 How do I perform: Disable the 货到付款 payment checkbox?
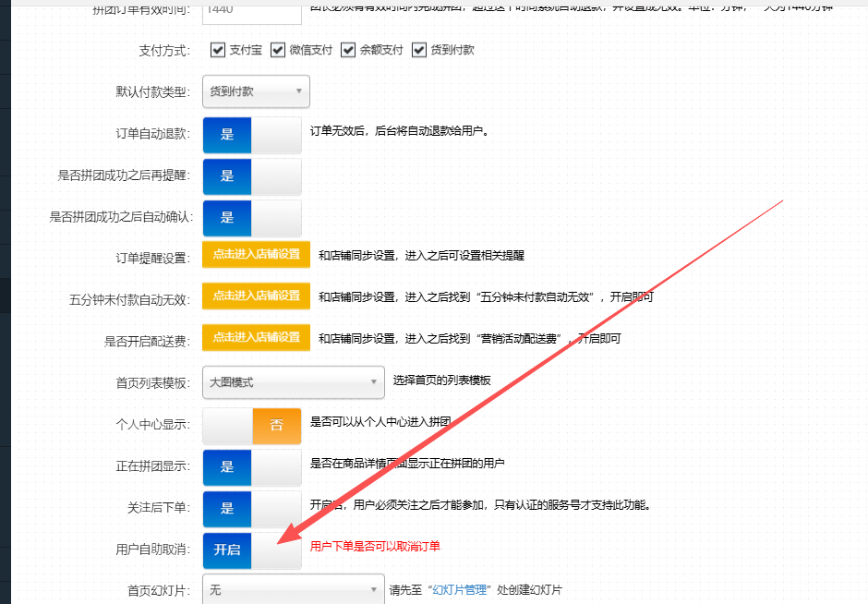pyautogui.click(x=419, y=50)
